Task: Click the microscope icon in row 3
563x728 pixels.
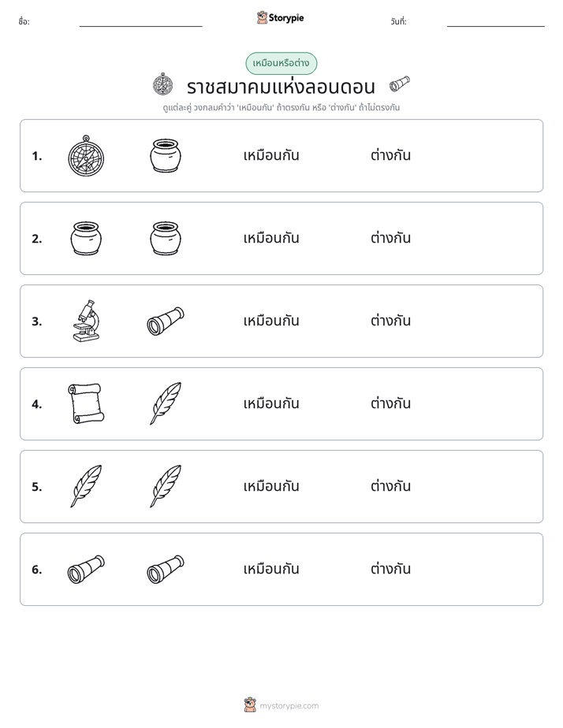Action: (87, 321)
